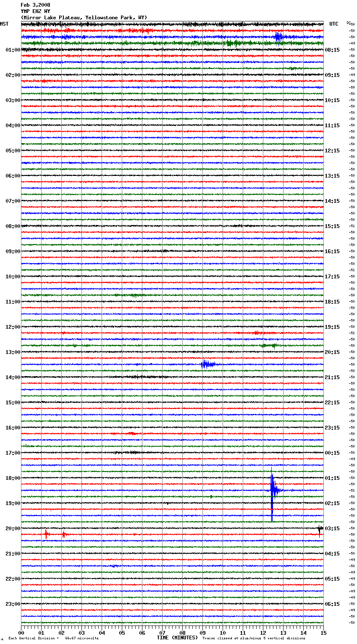Select the 09:00 MST time label
The height and width of the screenshot is (644, 357).
coord(13,251)
